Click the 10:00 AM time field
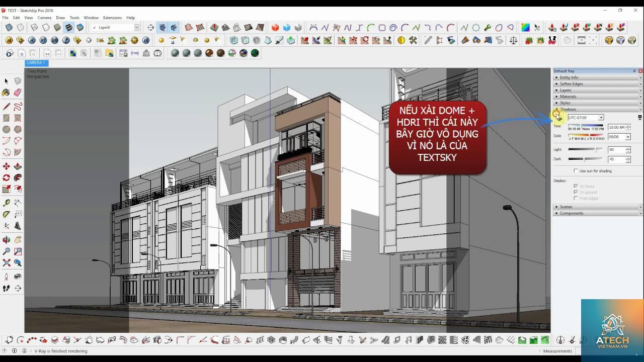This screenshot has width=644, height=362. pos(616,127)
